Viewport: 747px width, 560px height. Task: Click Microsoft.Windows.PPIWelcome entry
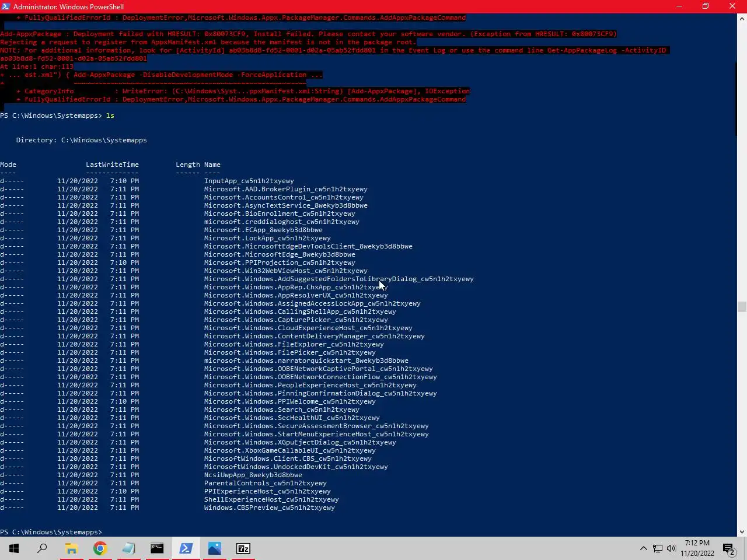point(290,401)
